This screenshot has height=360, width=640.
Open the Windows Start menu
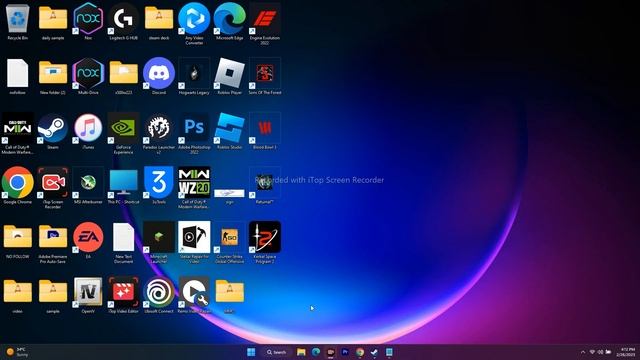click(251, 352)
